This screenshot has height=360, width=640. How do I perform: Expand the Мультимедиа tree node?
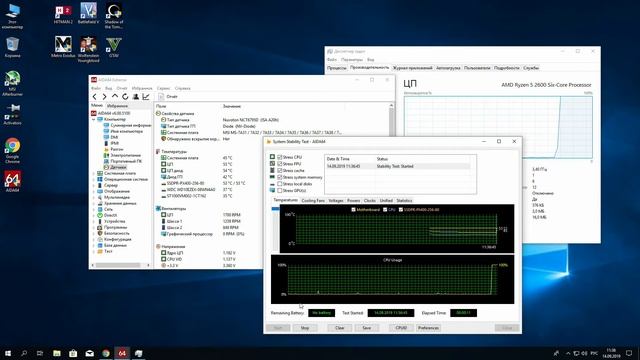pyautogui.click(x=93, y=197)
